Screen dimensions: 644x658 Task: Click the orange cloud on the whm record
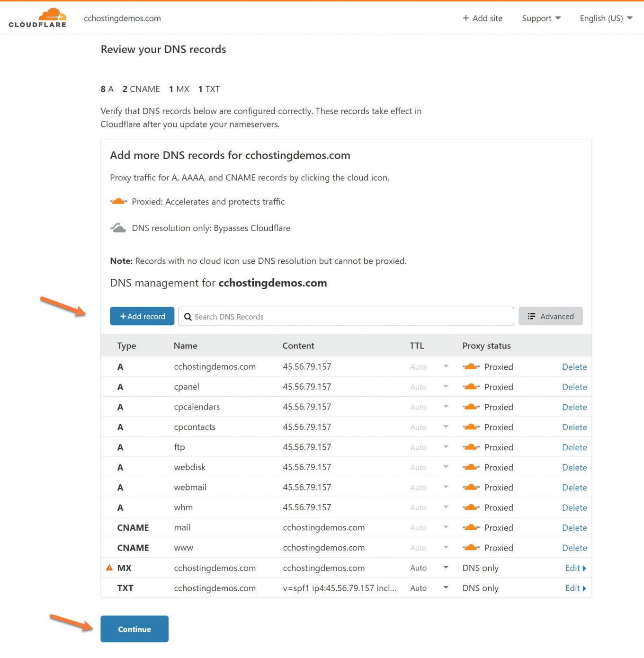(471, 507)
